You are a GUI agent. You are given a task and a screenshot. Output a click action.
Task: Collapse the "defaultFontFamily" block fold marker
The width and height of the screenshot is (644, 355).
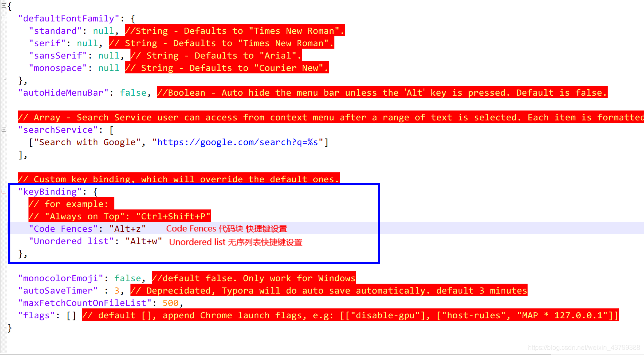tap(4, 18)
